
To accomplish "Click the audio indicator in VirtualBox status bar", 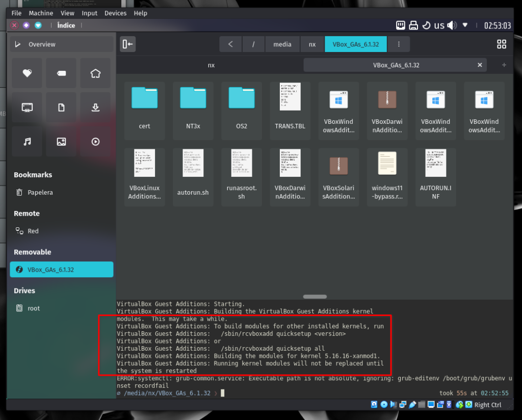I will tap(393, 404).
